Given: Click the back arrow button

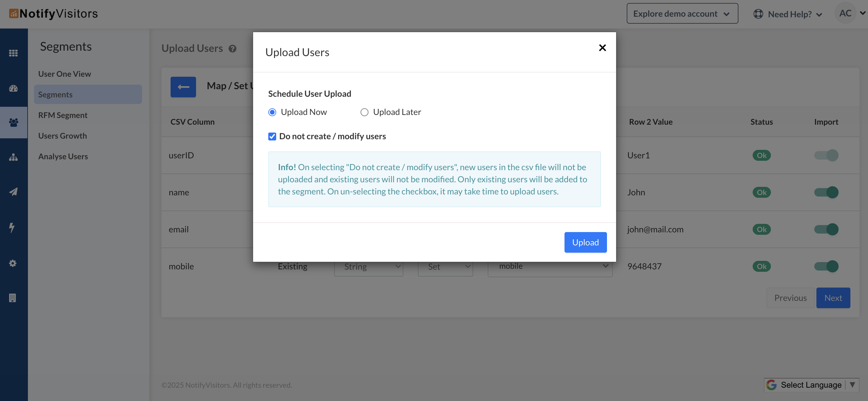Looking at the screenshot, I should [183, 87].
